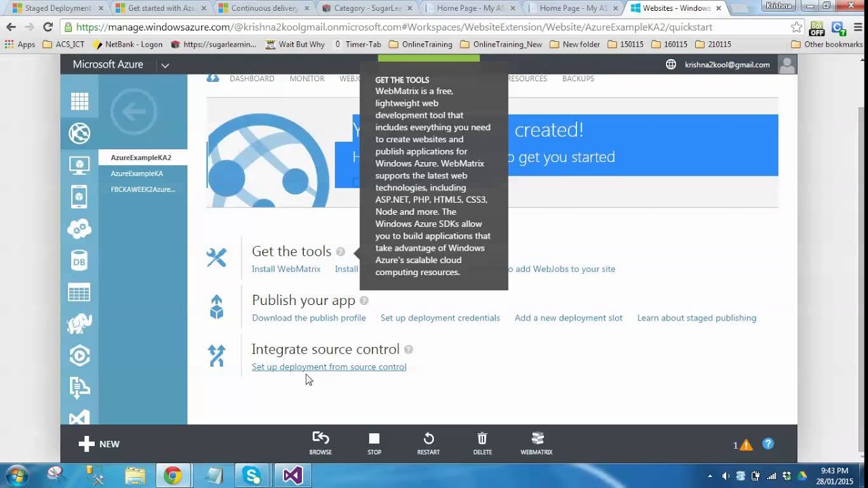Click the Restart icon in bottom bar
This screenshot has height=488, width=868.
pos(429,443)
